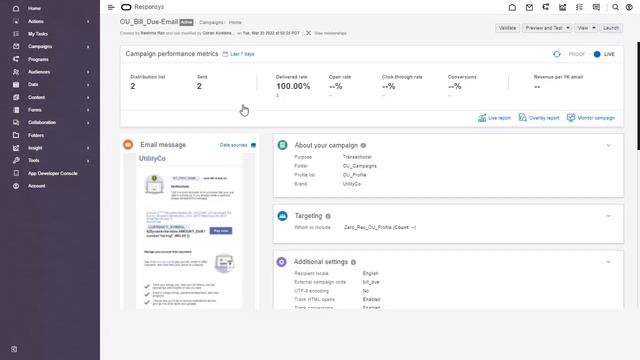Image resolution: width=640 pixels, height=360 pixels.
Task: Open App Developer Console in sidebar
Action: coord(53,173)
